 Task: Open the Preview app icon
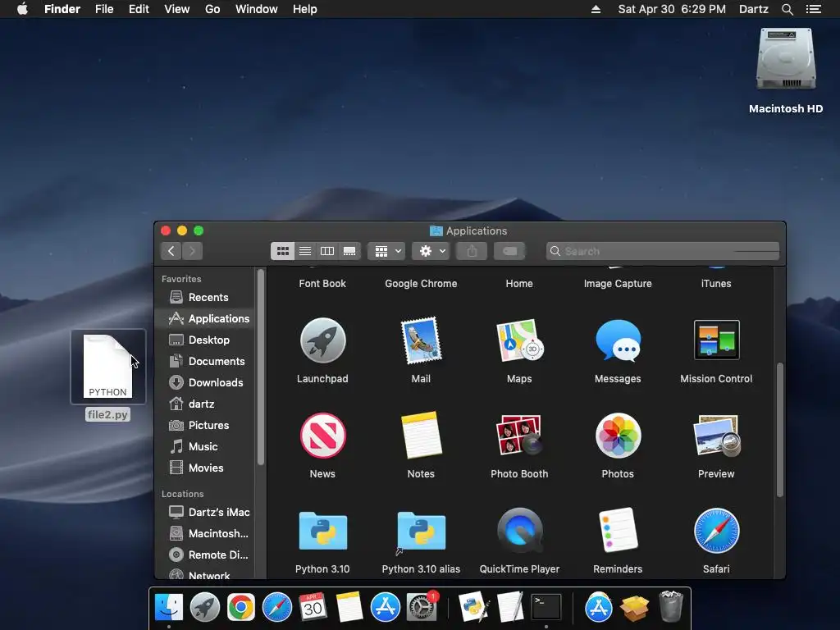(x=716, y=435)
